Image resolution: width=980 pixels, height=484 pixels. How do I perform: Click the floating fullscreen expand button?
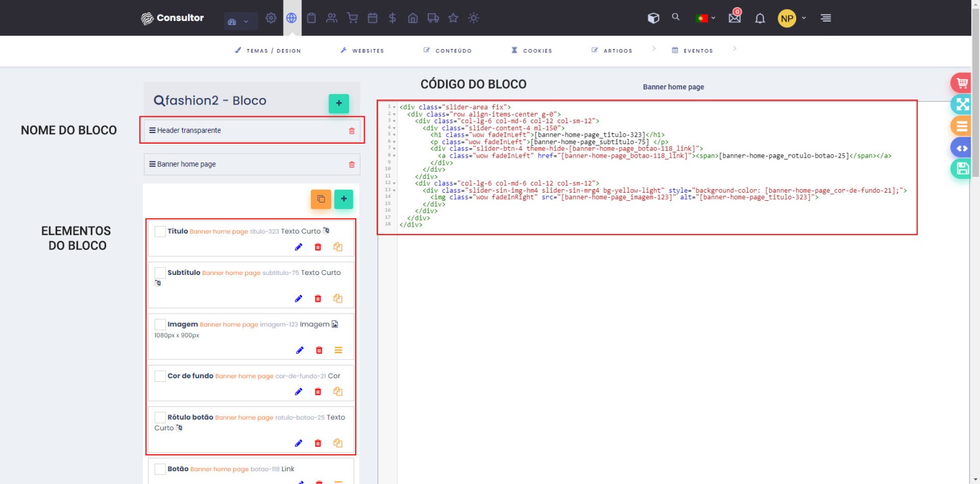tap(962, 105)
